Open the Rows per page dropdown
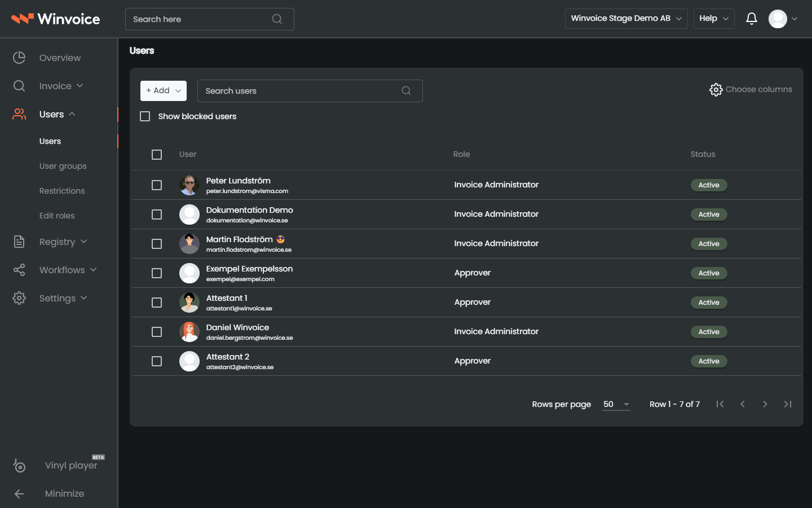 (x=616, y=404)
